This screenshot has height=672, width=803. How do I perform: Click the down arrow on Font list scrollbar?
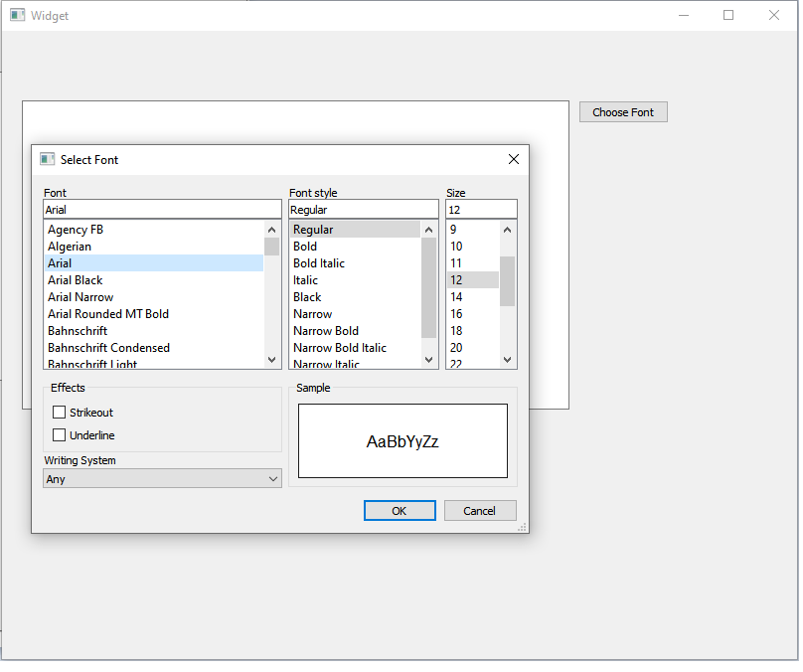271,360
